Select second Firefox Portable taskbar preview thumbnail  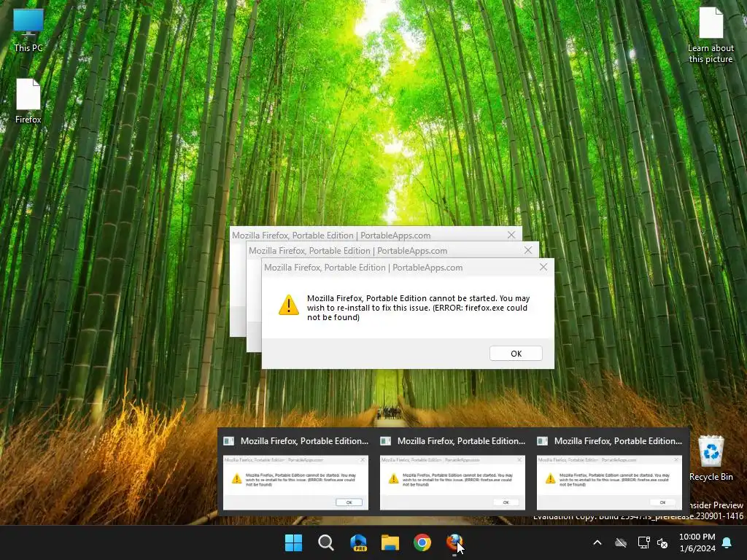452,483
